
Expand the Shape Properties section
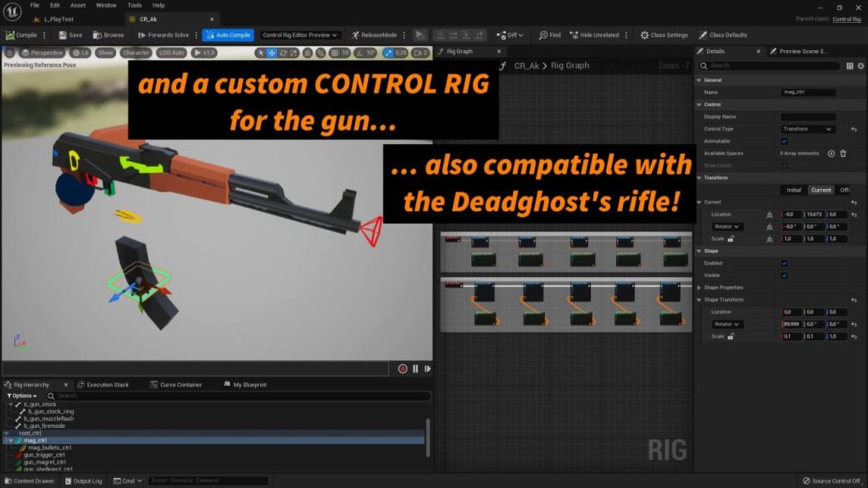(x=699, y=288)
